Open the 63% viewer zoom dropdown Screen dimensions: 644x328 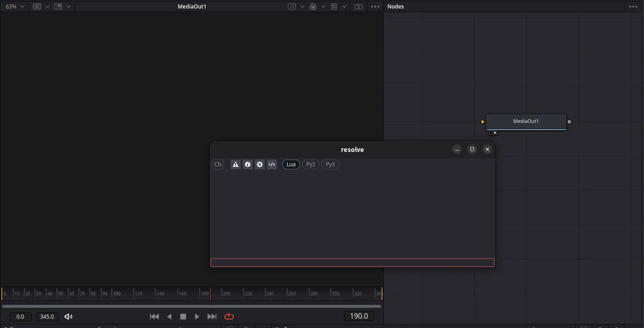click(x=15, y=7)
